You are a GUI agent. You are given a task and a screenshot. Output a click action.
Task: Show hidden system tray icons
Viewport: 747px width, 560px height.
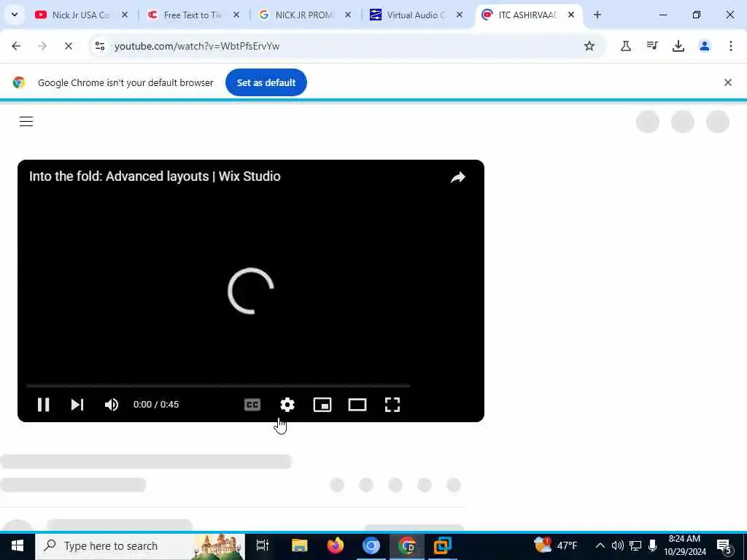click(600, 545)
